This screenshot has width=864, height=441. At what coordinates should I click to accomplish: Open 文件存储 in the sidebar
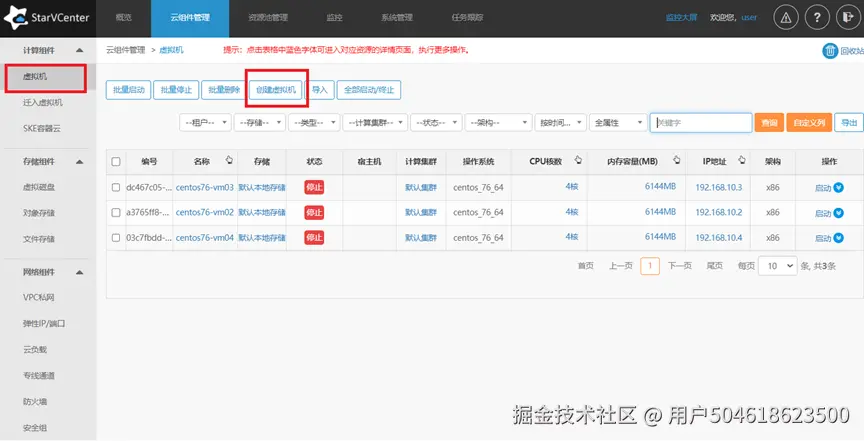click(39, 239)
